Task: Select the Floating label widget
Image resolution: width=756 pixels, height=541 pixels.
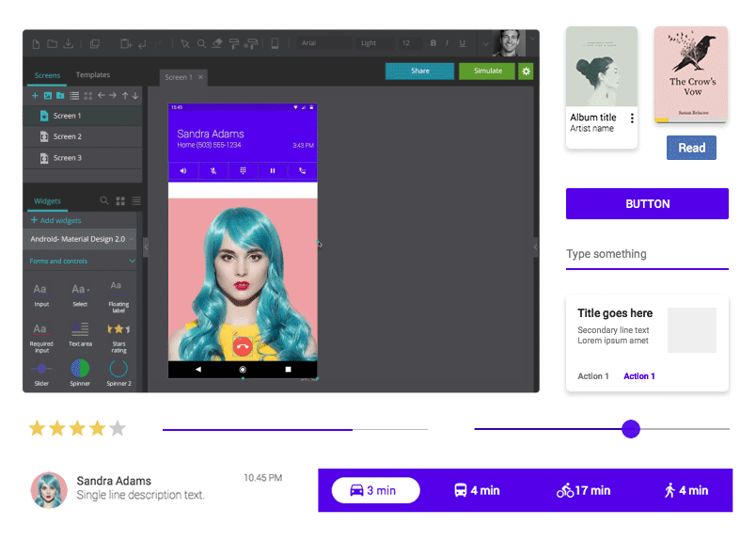Action: pos(118,296)
